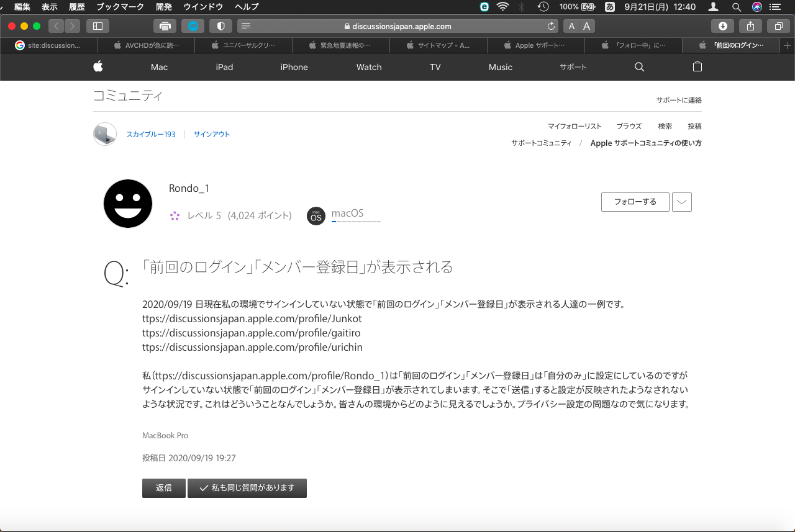Show all tabs overview icon
The width and height of the screenshot is (795, 532).
coord(778,26)
